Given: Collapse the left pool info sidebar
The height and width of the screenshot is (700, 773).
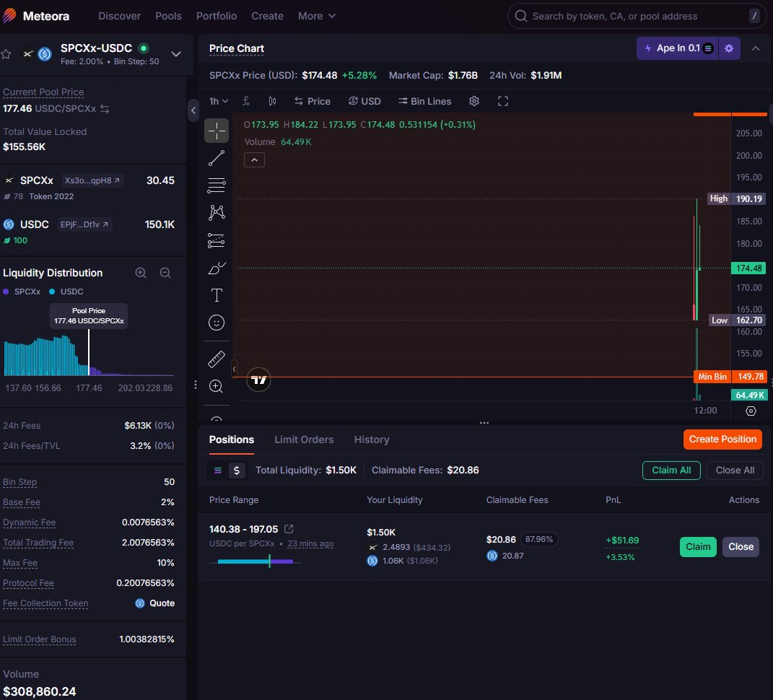Looking at the screenshot, I should 193,110.
